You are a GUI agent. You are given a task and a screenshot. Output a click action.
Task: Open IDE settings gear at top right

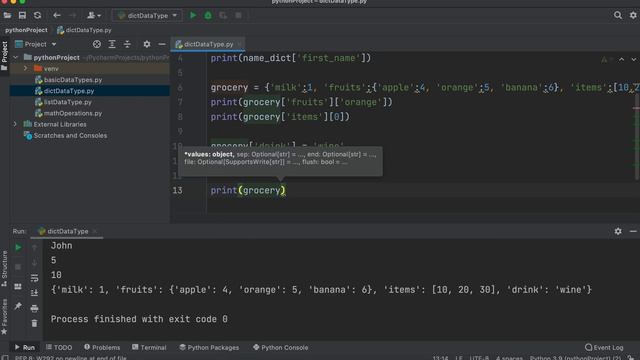(633, 16)
